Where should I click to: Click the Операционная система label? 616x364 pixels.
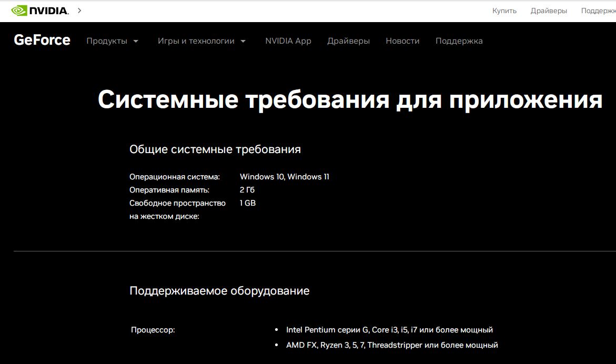[175, 177]
